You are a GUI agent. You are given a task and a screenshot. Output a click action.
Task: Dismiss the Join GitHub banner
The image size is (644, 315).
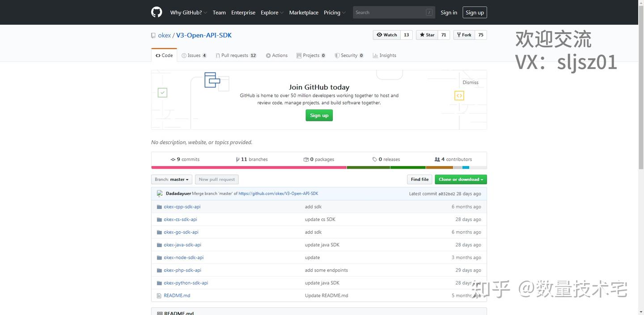[x=470, y=82]
